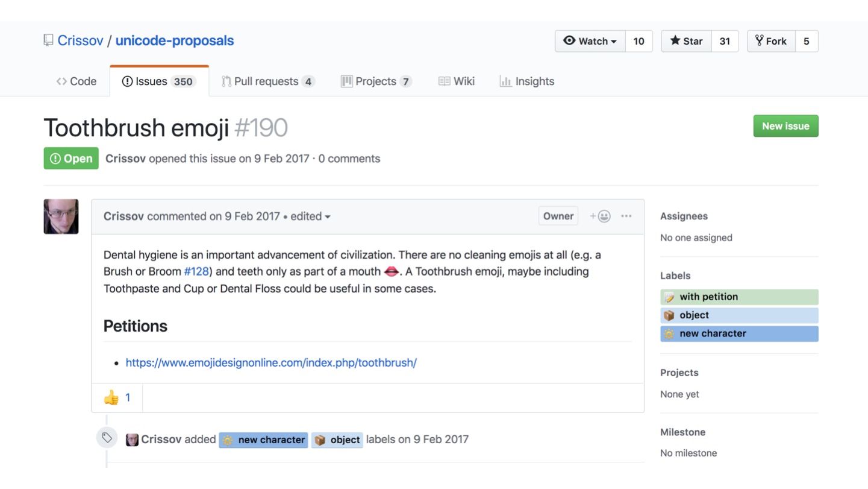Click the green Open status badge
The image size is (868, 489).
coord(71,159)
